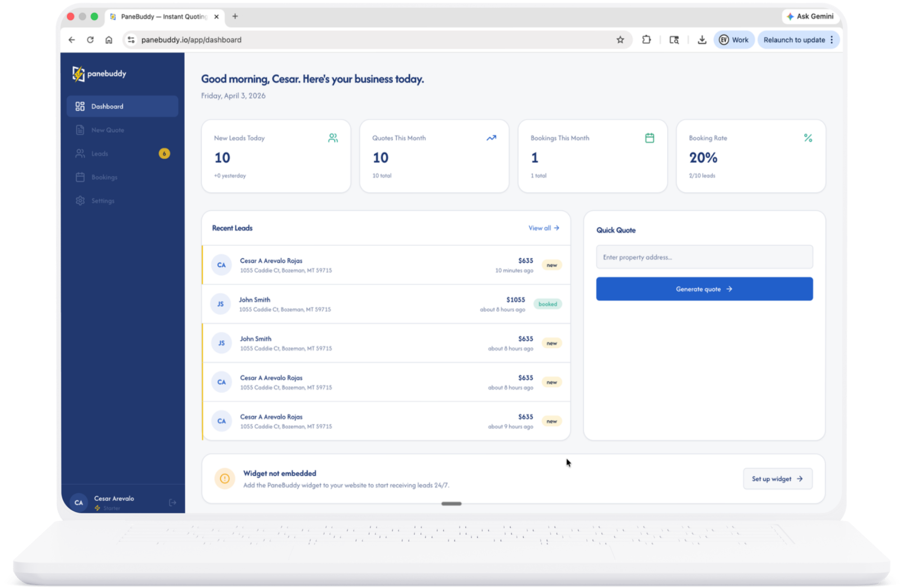Click the browser home icon
The height and width of the screenshot is (588, 903).
point(109,40)
